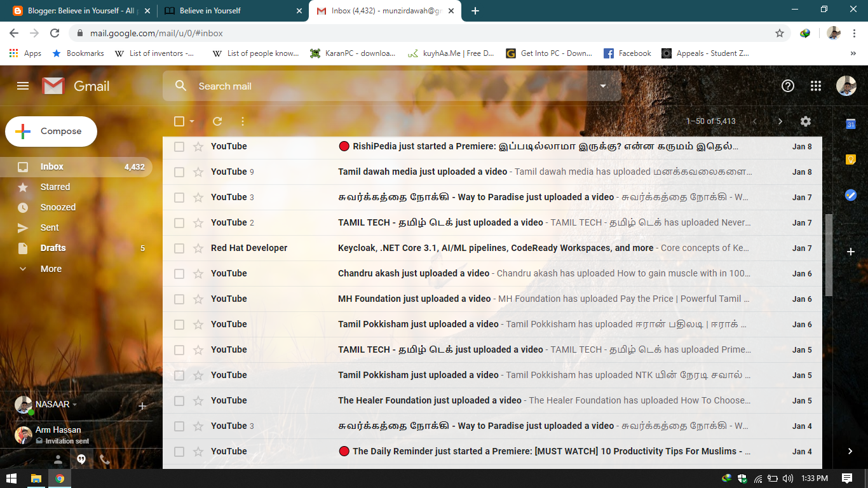Show search options dropdown in search bar

603,86
